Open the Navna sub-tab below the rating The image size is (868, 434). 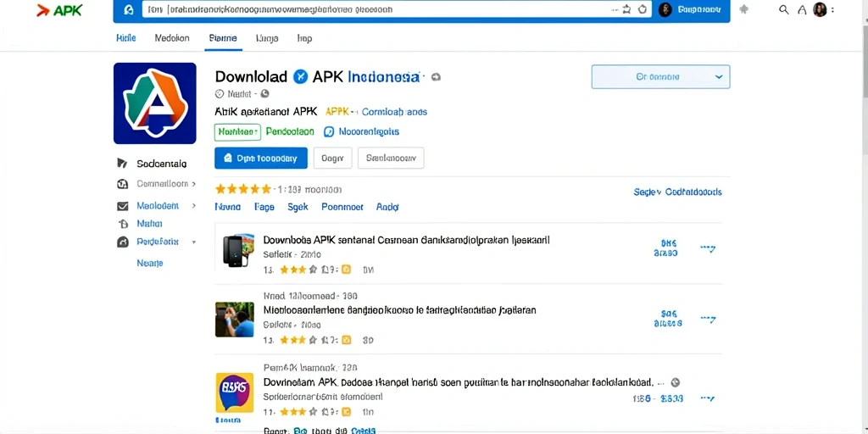pos(227,207)
